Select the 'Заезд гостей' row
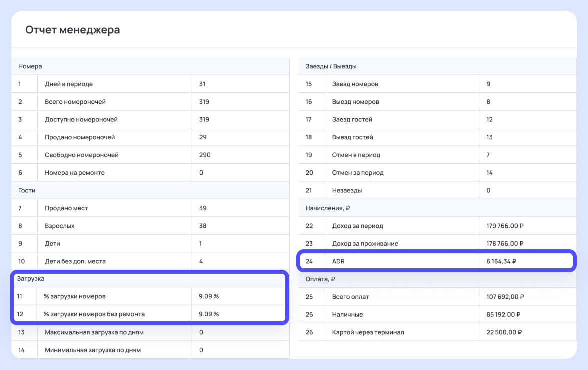Screen dimensions: 588x370 click(438, 120)
